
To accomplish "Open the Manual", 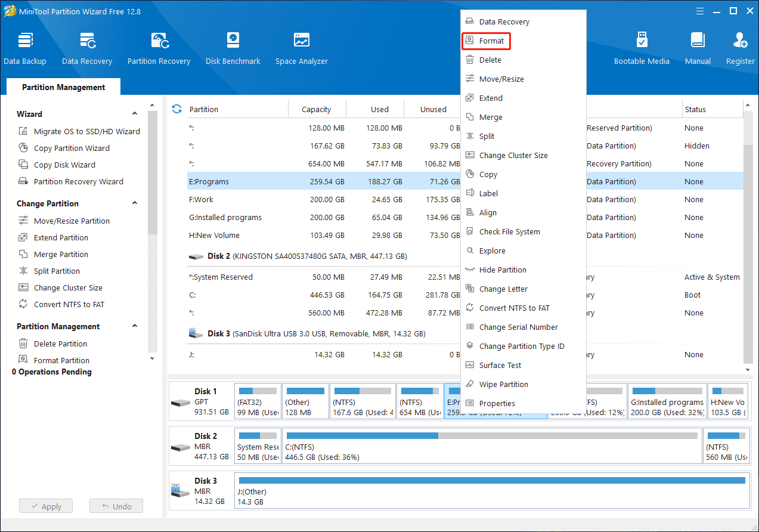I will [697, 47].
